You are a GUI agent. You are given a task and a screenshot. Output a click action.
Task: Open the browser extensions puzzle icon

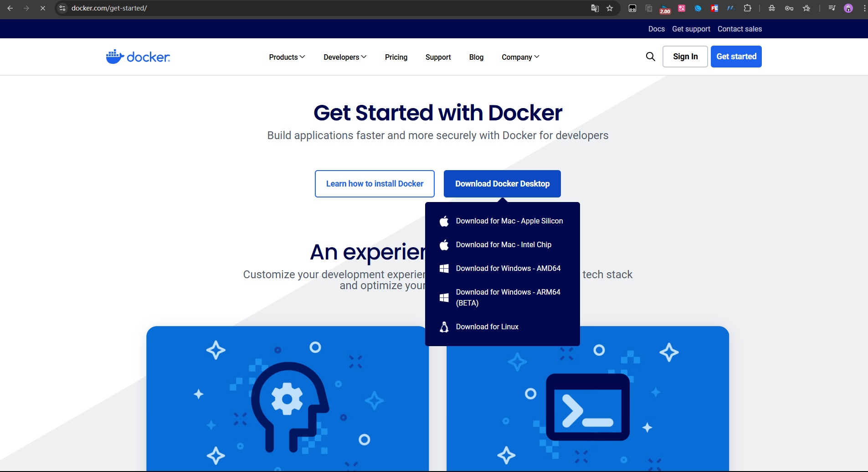(747, 8)
